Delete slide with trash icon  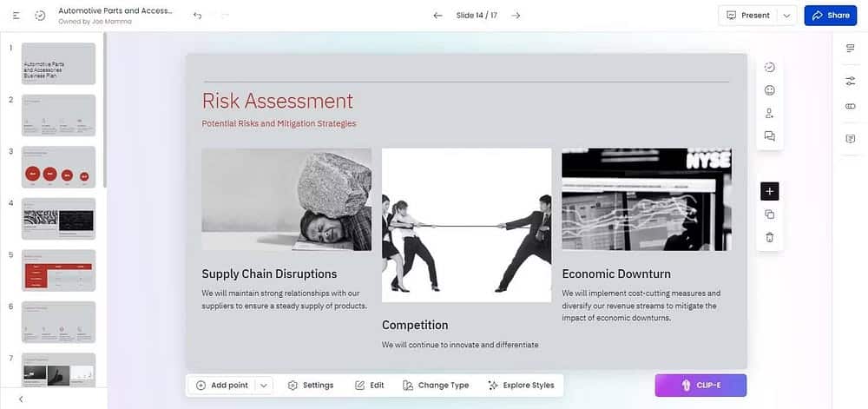click(769, 237)
